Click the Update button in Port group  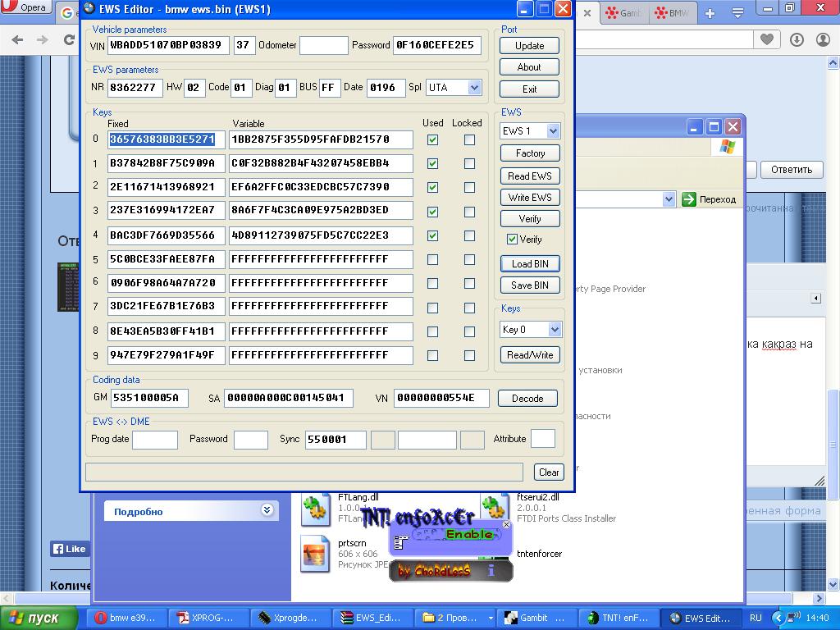(x=529, y=46)
